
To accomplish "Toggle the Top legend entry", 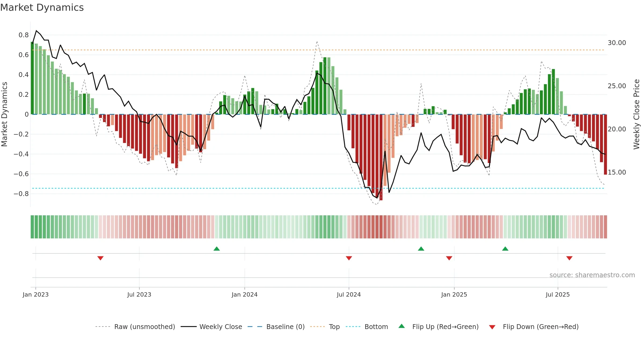I will point(325,327).
